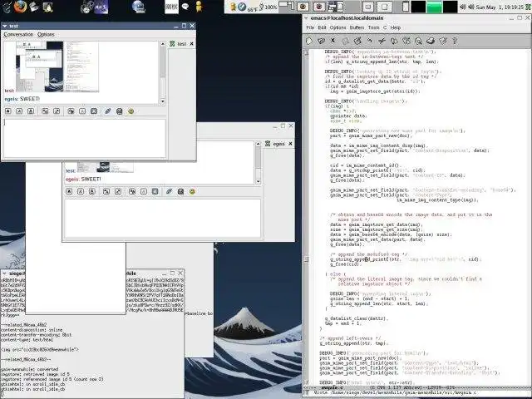Click the scissors cut icon in Emacs toolbar
Screen dimensions: 532x399
tap(382, 41)
